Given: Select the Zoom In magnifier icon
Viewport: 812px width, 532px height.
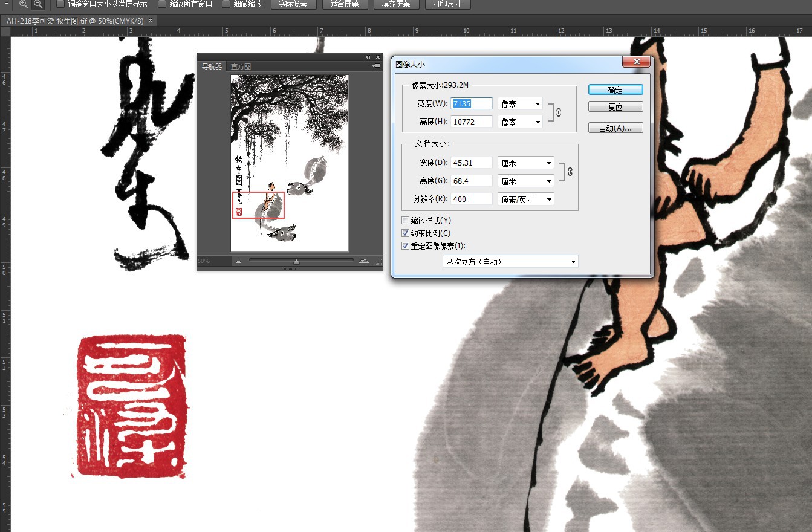Looking at the screenshot, I should (x=24, y=4).
